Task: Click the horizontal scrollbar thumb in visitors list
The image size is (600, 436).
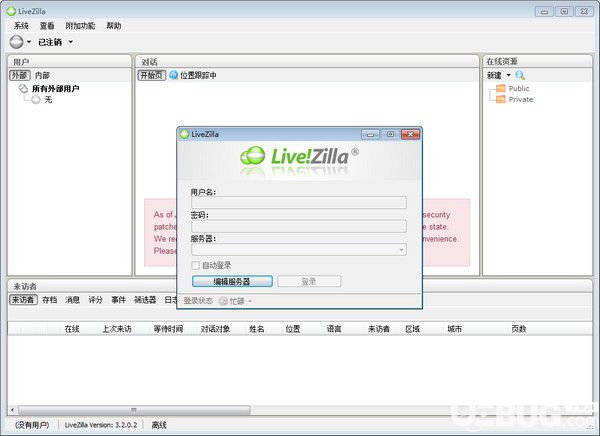Action: coord(134,410)
